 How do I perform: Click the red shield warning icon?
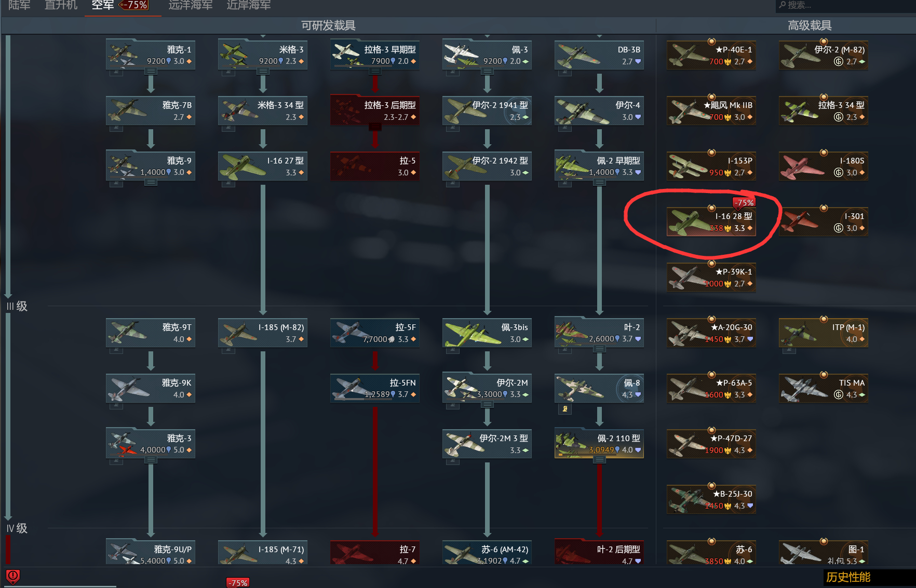12,577
